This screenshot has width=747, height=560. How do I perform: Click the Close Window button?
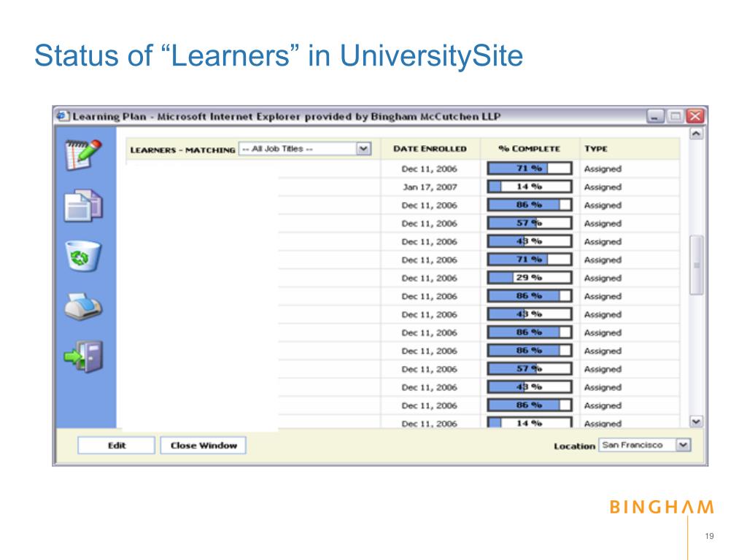point(204,446)
